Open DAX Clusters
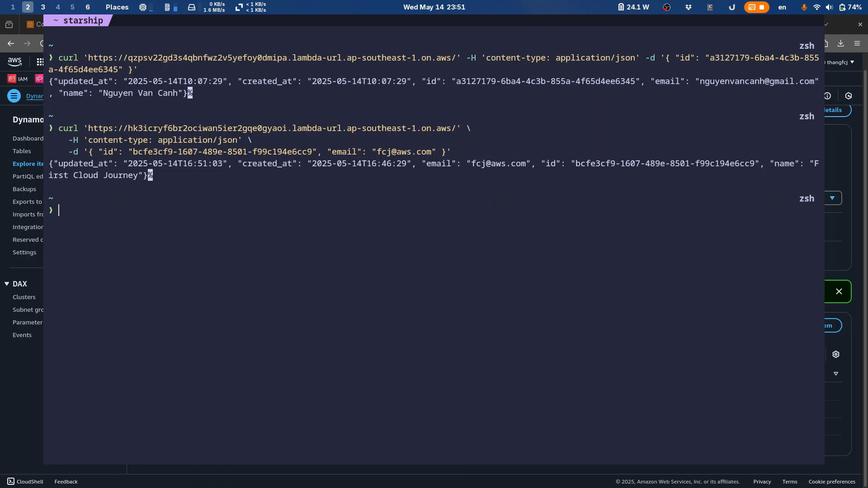Image resolution: width=868 pixels, height=488 pixels. click(x=24, y=297)
